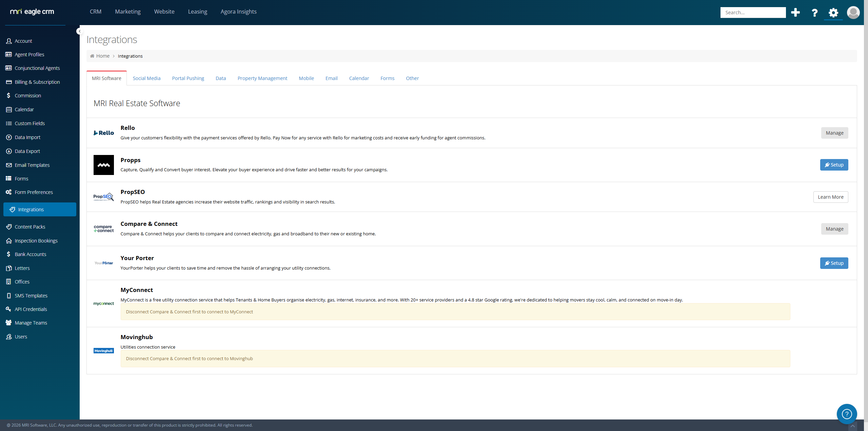Open the settings gear icon
868x431 pixels.
click(833, 13)
